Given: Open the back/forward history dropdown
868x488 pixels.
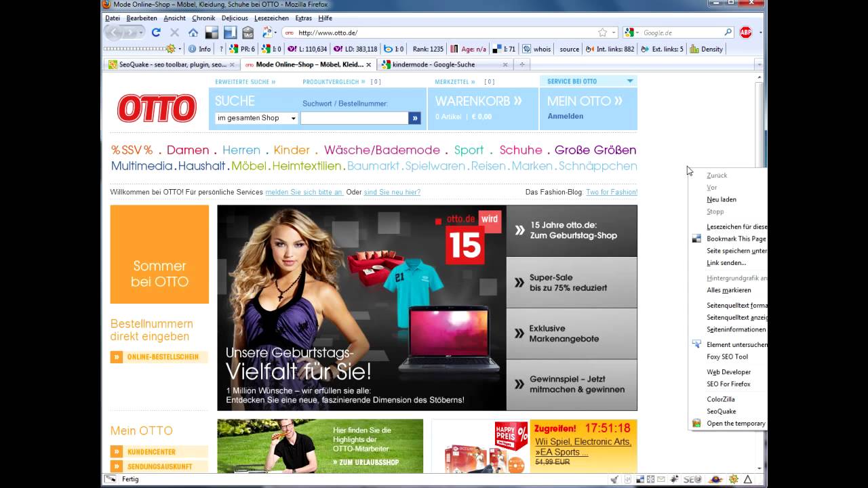Looking at the screenshot, I should [x=141, y=33].
